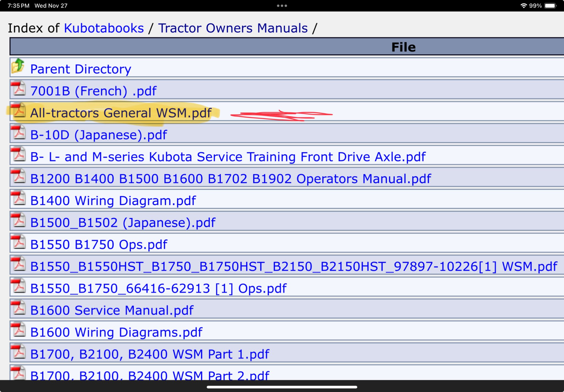This screenshot has width=564, height=392.
Task: Click PDF icon beside Front Drive Axle.pdf row
Action: 18,154
